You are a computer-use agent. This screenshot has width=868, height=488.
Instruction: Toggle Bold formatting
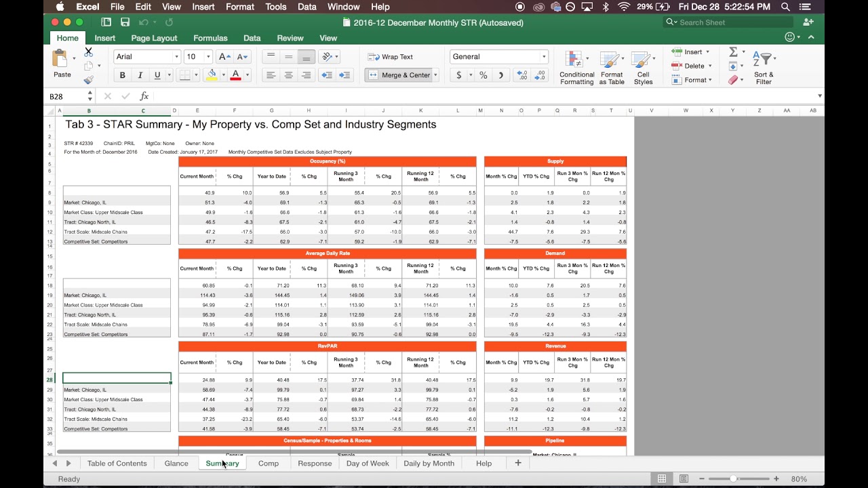(x=123, y=75)
